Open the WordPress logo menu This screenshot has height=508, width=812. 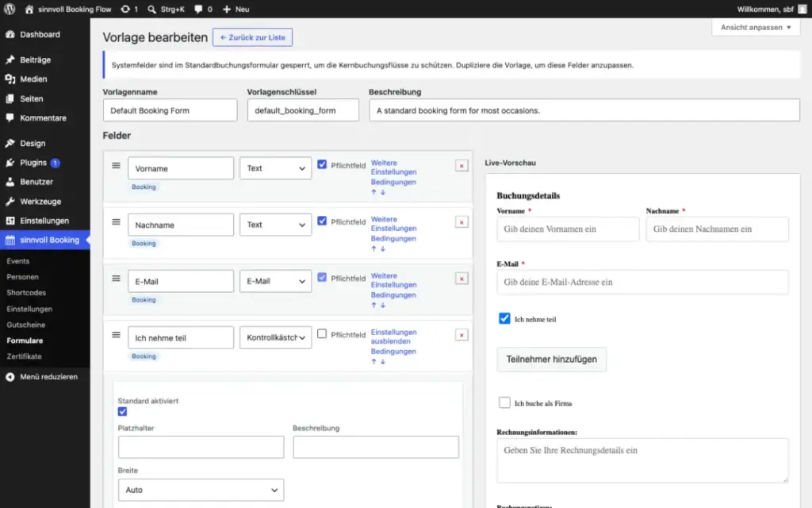[10, 9]
